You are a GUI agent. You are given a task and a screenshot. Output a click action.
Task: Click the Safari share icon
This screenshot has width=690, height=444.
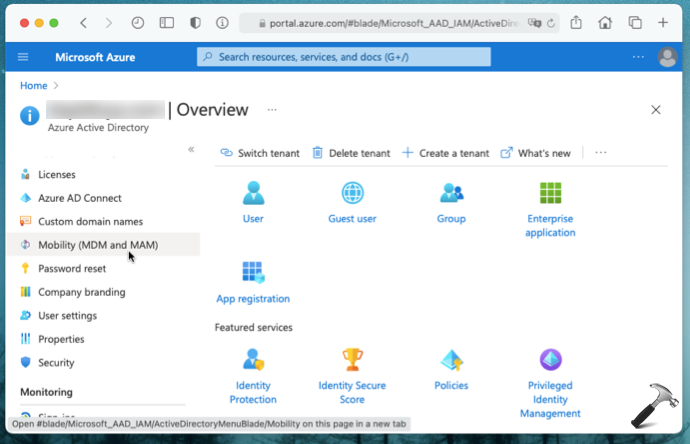pyautogui.click(x=577, y=22)
